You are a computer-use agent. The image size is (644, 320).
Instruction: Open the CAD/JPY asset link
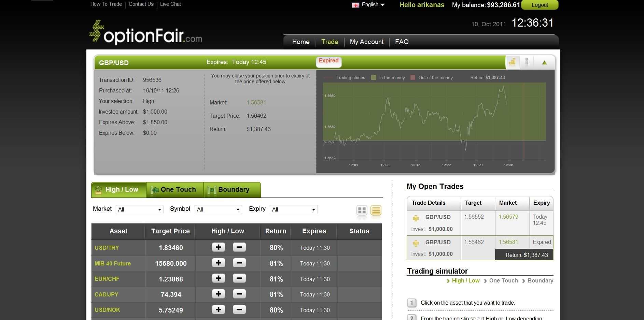[x=106, y=294]
